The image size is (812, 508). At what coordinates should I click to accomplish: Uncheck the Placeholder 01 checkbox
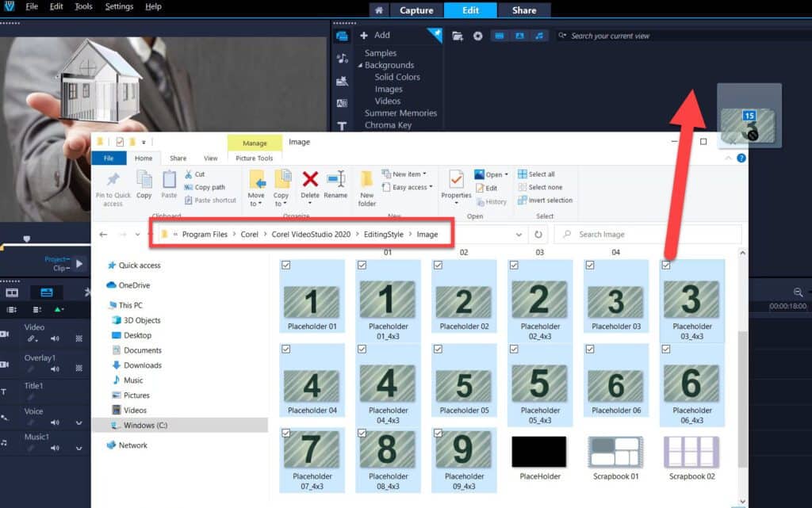pyautogui.click(x=285, y=265)
